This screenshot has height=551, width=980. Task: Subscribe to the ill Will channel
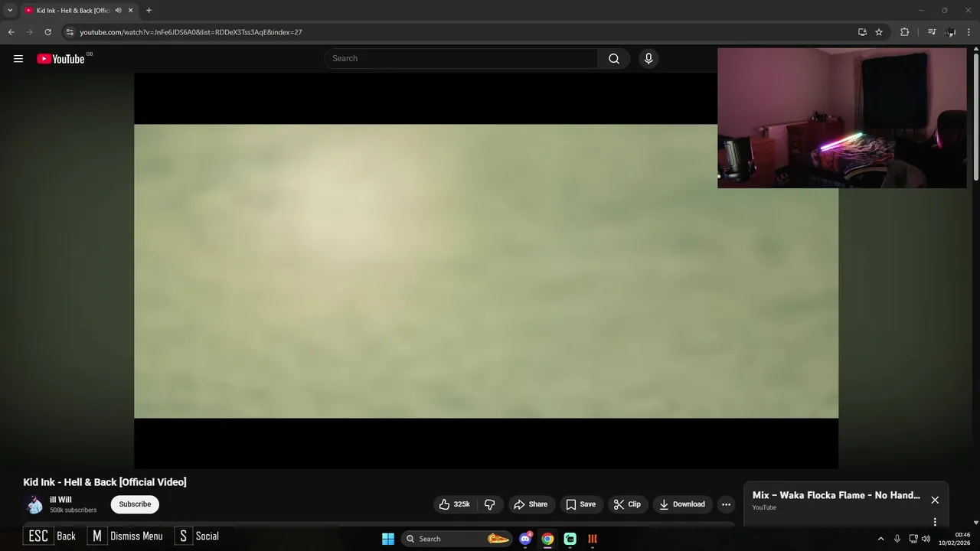[x=135, y=504]
